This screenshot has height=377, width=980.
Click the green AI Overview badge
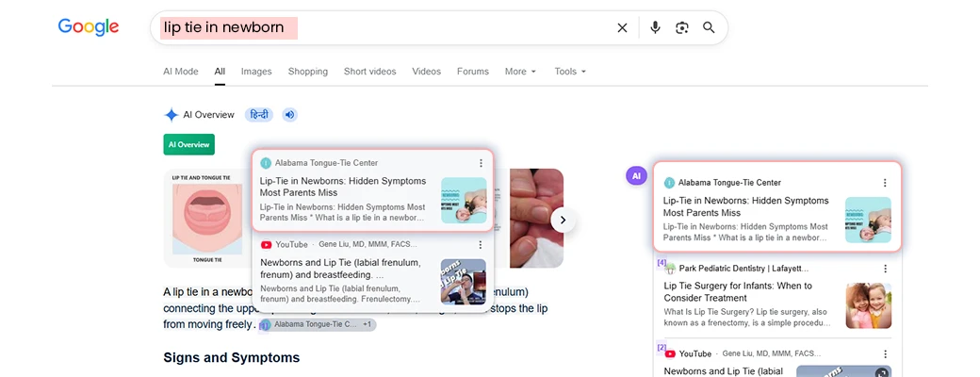tap(188, 144)
